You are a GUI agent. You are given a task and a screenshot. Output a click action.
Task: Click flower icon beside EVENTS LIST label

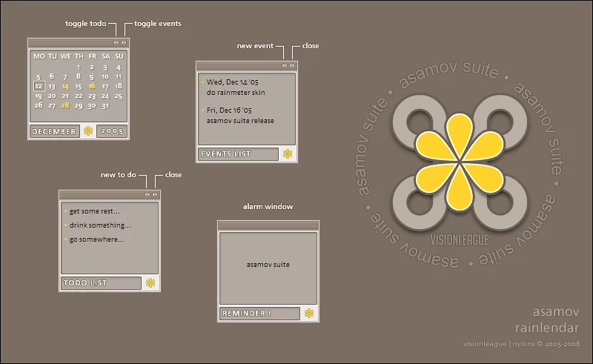[288, 154]
